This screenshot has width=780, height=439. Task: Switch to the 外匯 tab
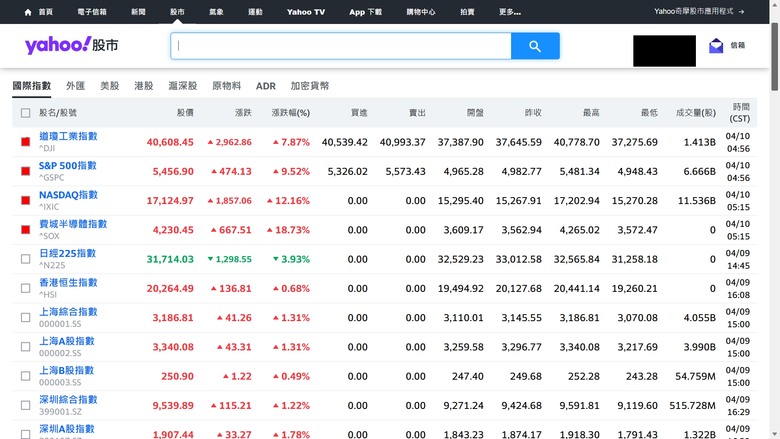click(x=76, y=86)
